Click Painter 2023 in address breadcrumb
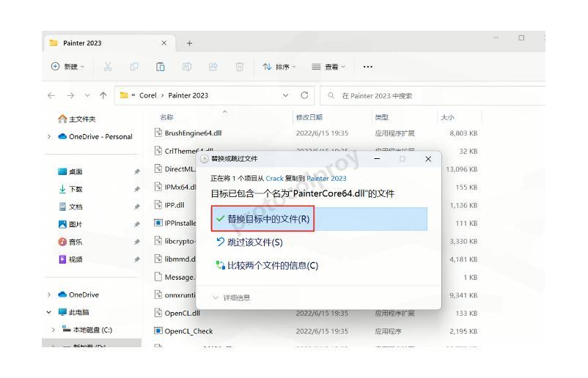Screen dimensions: 588x378 188,95
